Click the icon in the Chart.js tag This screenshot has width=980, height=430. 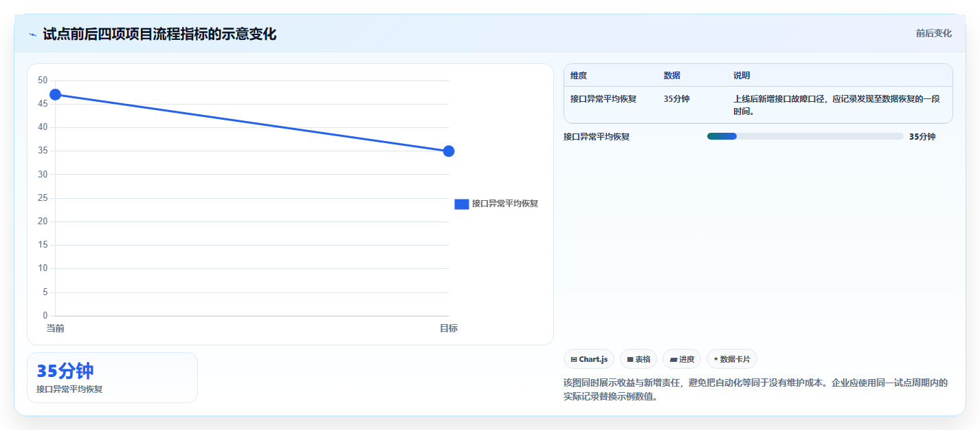tap(574, 359)
